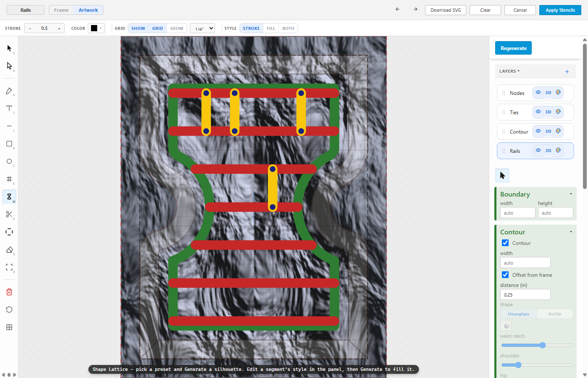The height and width of the screenshot is (378, 588).
Task: Hide the Rails layer with eye icon
Action: 538,150
